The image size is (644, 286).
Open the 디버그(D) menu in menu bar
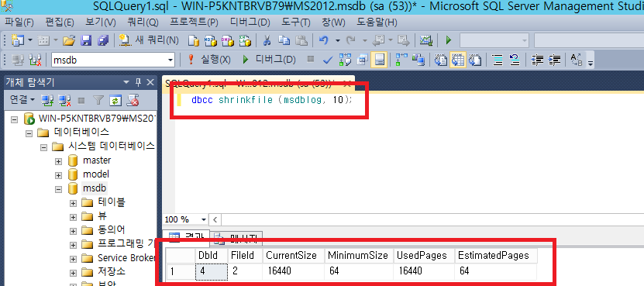click(x=250, y=22)
